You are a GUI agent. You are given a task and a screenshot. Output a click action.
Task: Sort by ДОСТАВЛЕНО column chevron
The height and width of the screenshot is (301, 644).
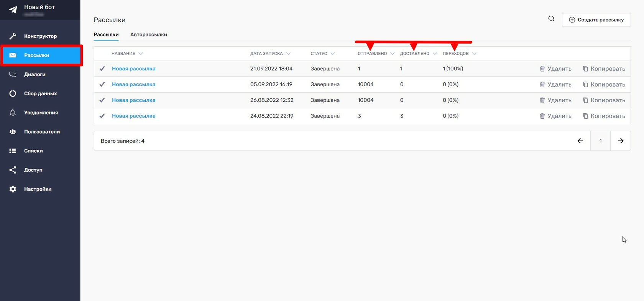point(435,54)
